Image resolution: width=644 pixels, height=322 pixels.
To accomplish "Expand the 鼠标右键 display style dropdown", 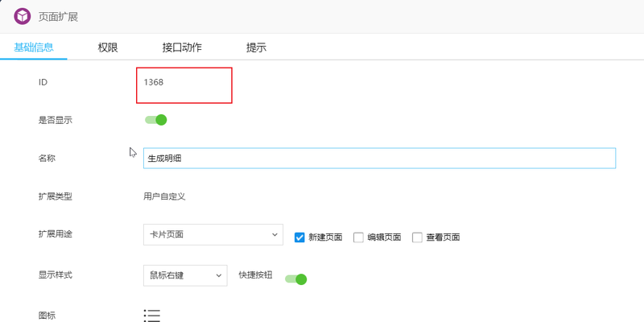I will tap(185, 275).
